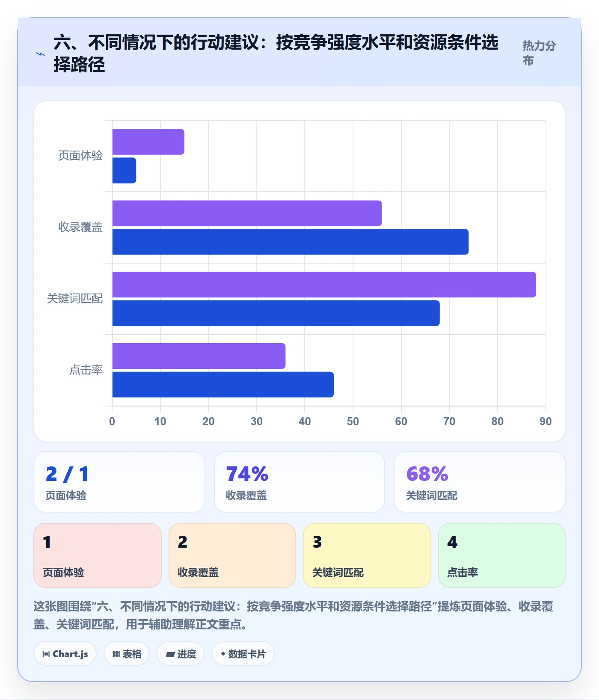
Task: Click the Chart.js tag chip
Action: (65, 654)
